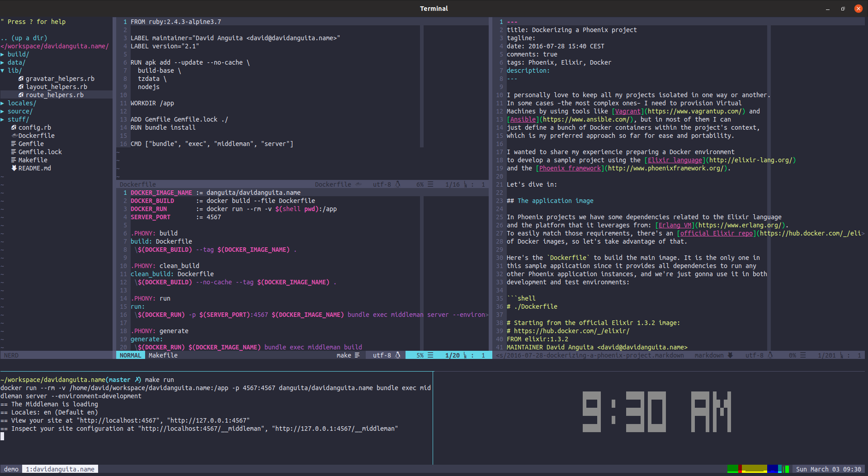This screenshot has width=868, height=476.
Task: Expand the locales/ folder arrow
Action: click(3, 103)
